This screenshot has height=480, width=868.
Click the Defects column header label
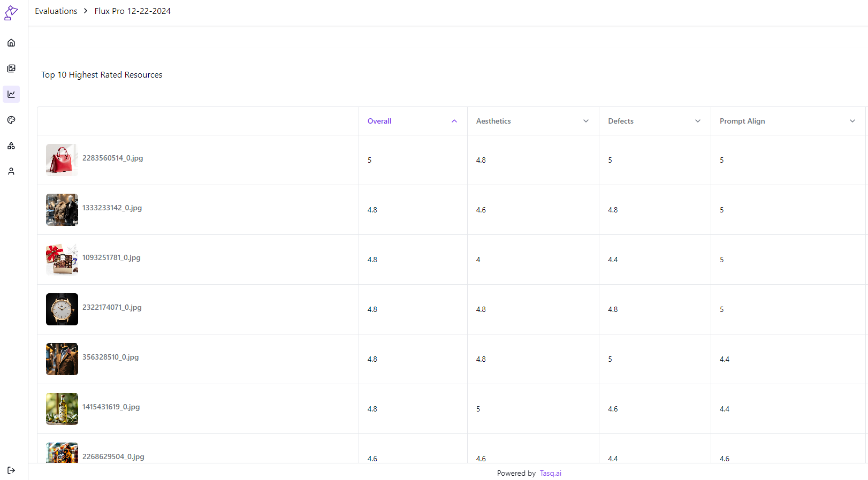pos(621,121)
